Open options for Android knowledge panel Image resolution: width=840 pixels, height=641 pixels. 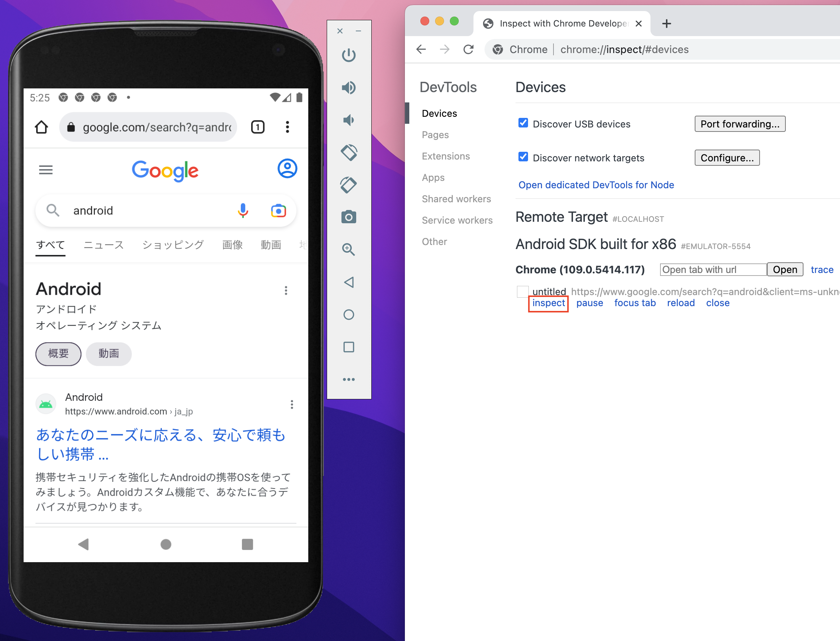coord(286,290)
